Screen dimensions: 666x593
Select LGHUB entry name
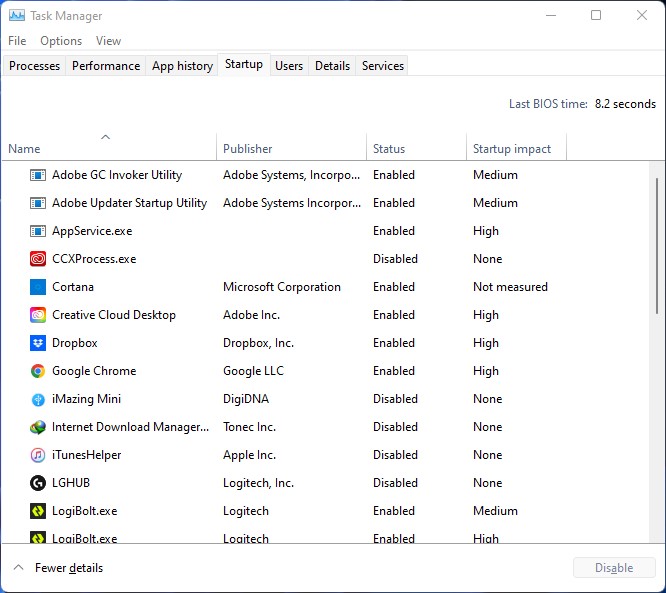pos(71,483)
